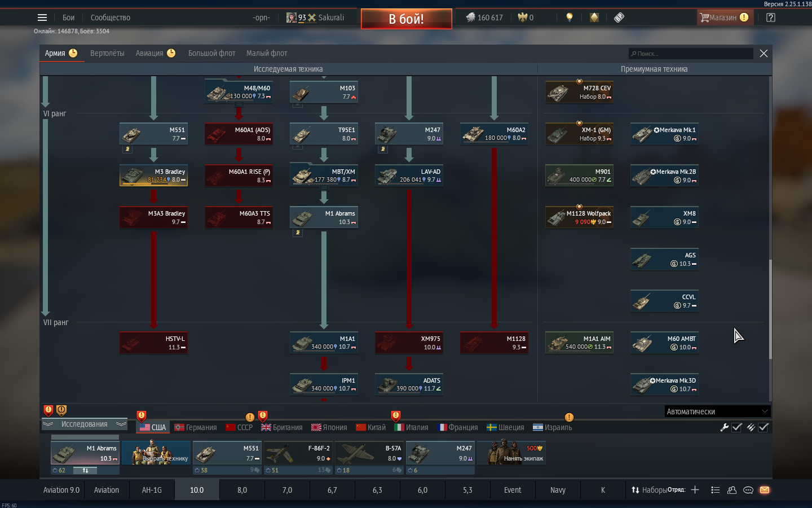
Task: Open the squad list icon
Action: pos(716,490)
